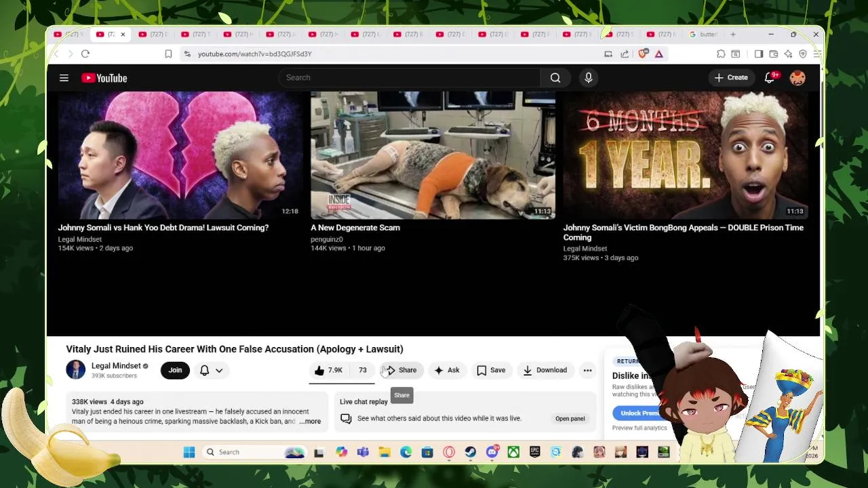Open File Explorer folder icon in taskbar
Image resolution: width=868 pixels, height=488 pixels.
click(x=384, y=452)
